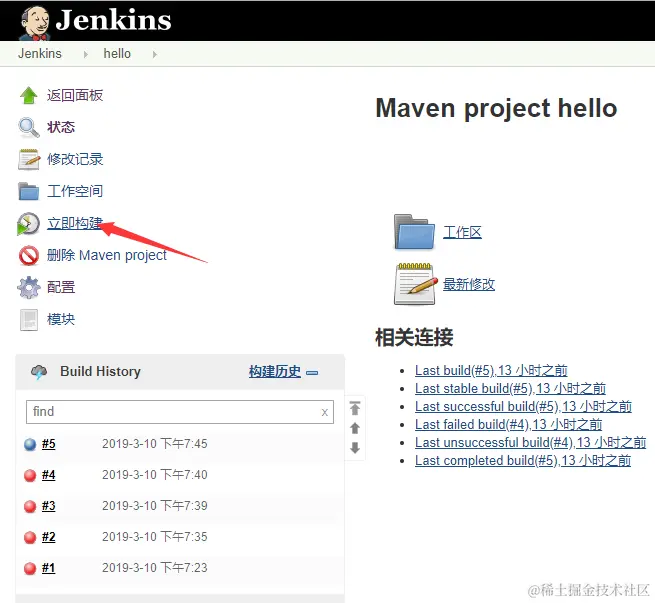Image resolution: width=655 pixels, height=603 pixels.
Task: Start a build with 立即构建
Action: click(x=75, y=223)
